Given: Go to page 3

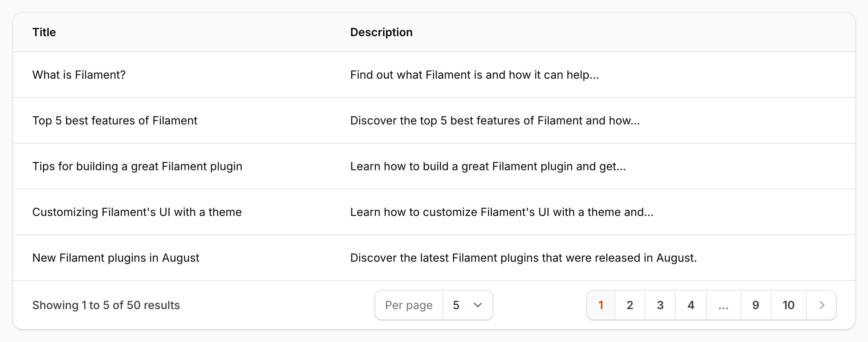Looking at the screenshot, I should click(x=660, y=305).
